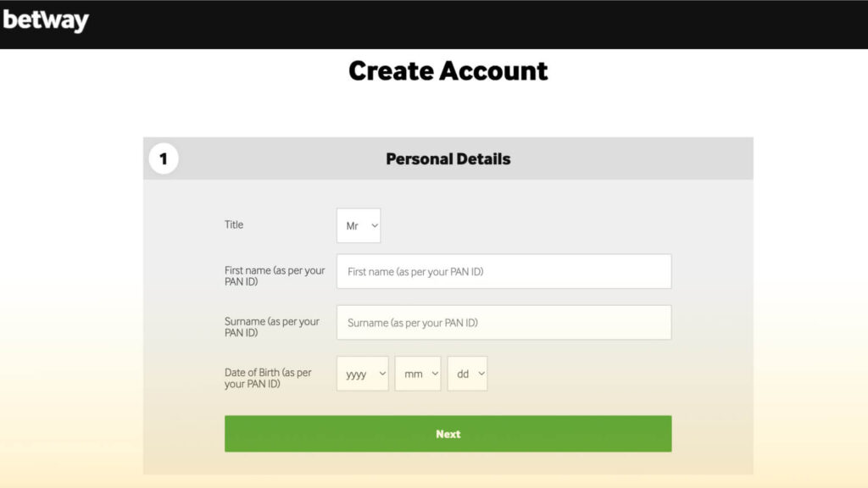The width and height of the screenshot is (868, 488).
Task: Click the Title dropdown chevron arrow
Action: (374, 225)
